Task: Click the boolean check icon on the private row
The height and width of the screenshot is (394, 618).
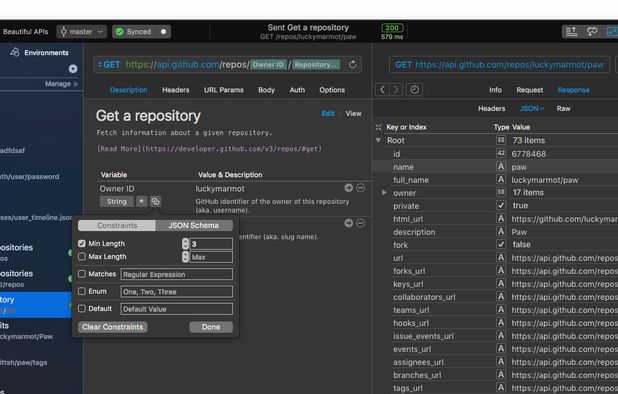Action: (x=501, y=205)
